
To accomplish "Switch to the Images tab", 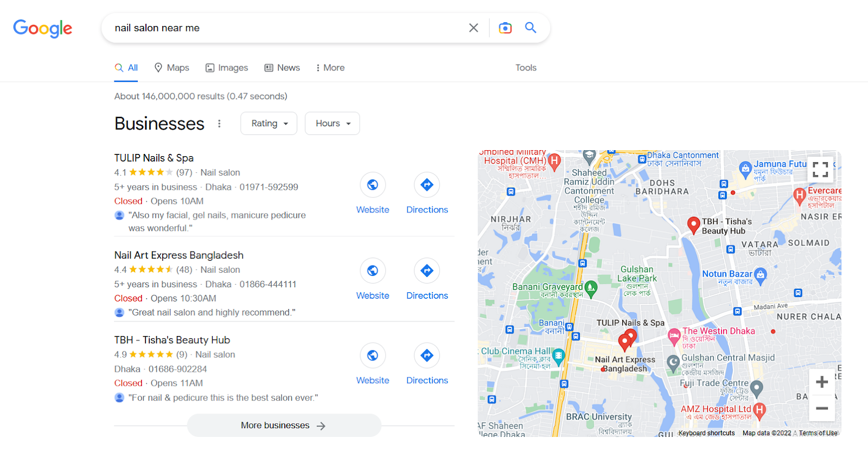I will (227, 68).
